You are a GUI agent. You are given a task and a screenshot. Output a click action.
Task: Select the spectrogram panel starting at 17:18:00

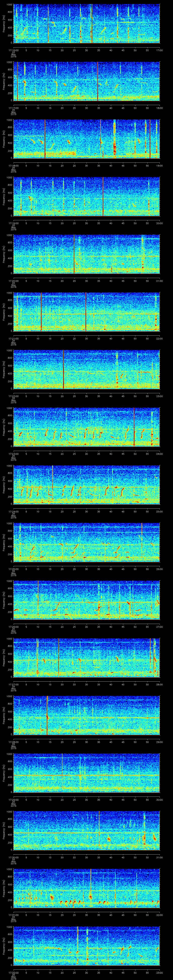(x=86, y=139)
